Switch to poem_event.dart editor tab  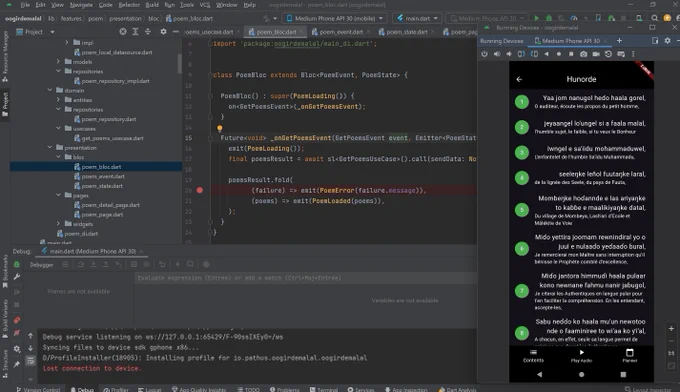[341, 32]
